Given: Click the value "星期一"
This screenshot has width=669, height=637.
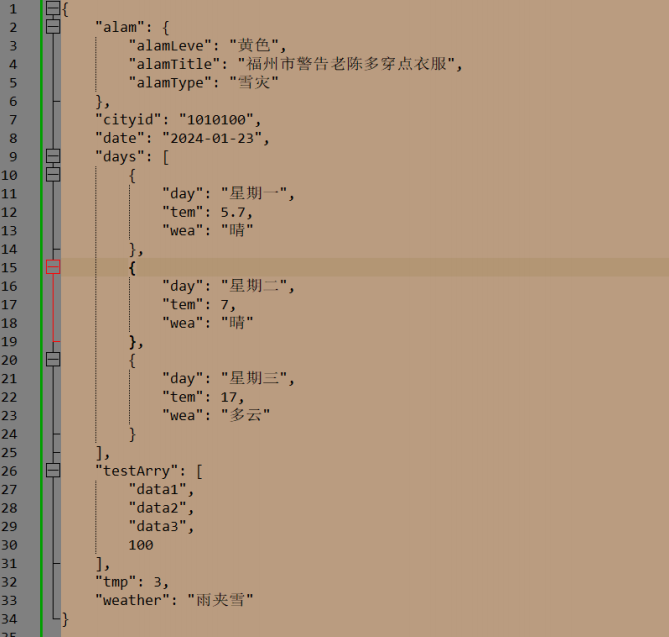Looking at the screenshot, I should [x=254, y=193].
